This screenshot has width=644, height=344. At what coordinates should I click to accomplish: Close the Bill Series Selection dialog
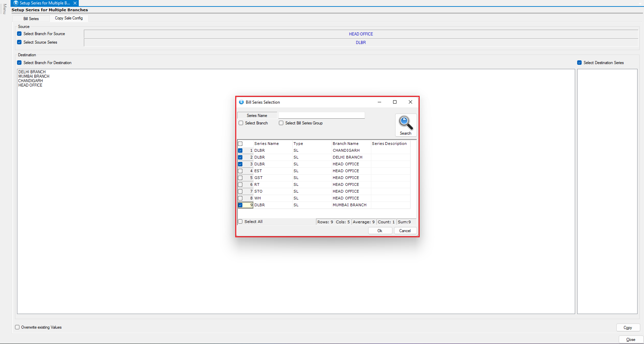pyautogui.click(x=410, y=102)
